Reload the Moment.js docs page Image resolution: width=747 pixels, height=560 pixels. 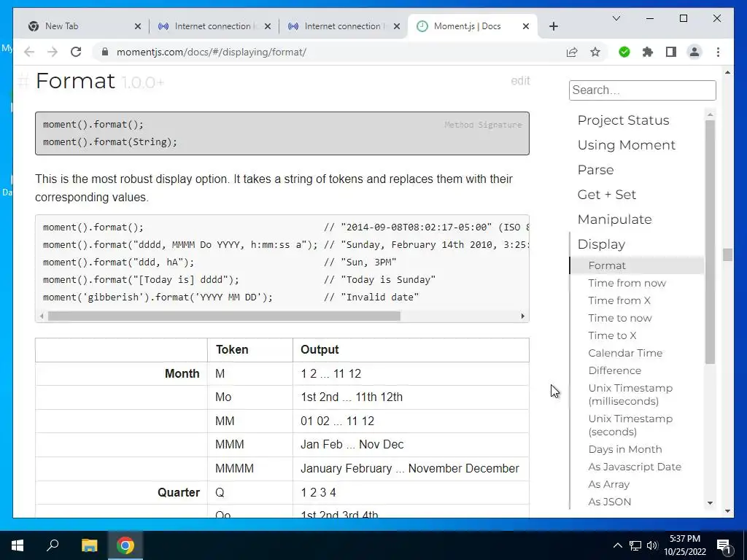76,52
